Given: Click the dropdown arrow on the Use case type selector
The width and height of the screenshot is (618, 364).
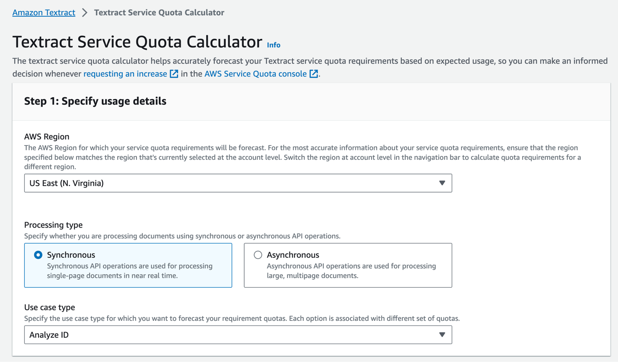Looking at the screenshot, I should click(x=442, y=335).
